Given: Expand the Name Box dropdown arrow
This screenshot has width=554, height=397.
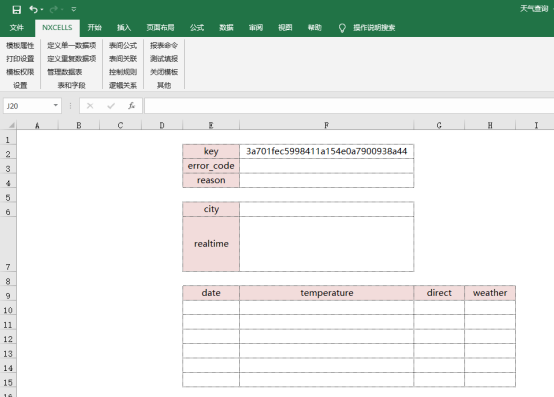Looking at the screenshot, I should [56, 106].
